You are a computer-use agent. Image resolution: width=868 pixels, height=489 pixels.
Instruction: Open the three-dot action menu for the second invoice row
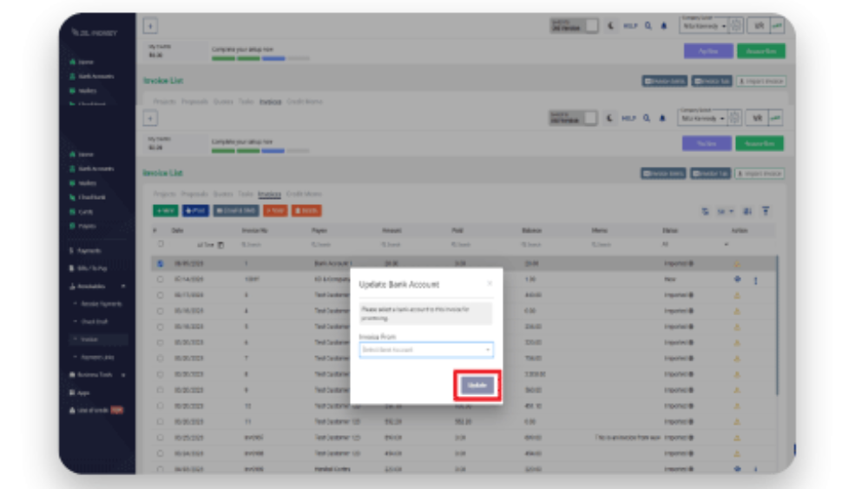click(x=755, y=280)
